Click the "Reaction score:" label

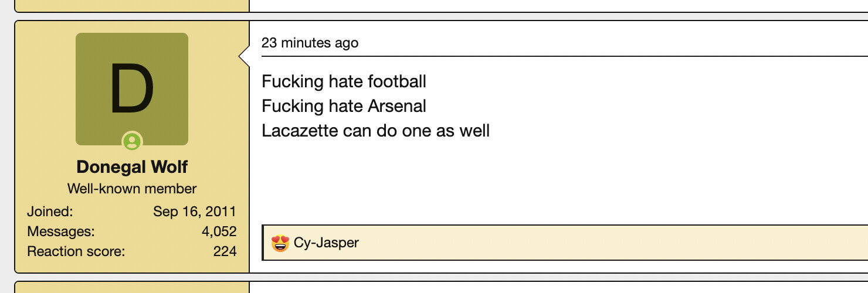pyautogui.click(x=76, y=251)
